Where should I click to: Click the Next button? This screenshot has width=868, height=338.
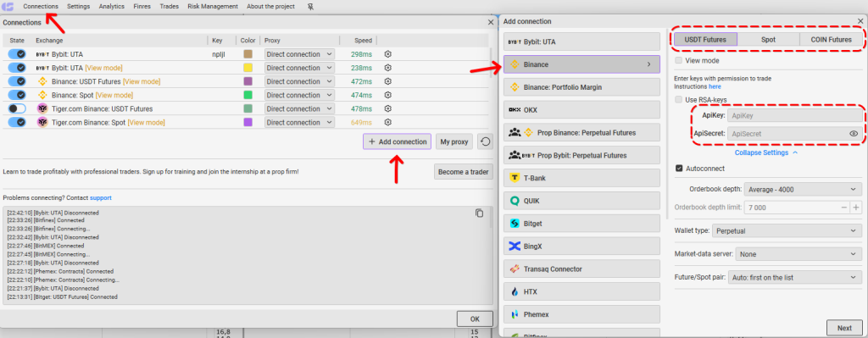(844, 328)
